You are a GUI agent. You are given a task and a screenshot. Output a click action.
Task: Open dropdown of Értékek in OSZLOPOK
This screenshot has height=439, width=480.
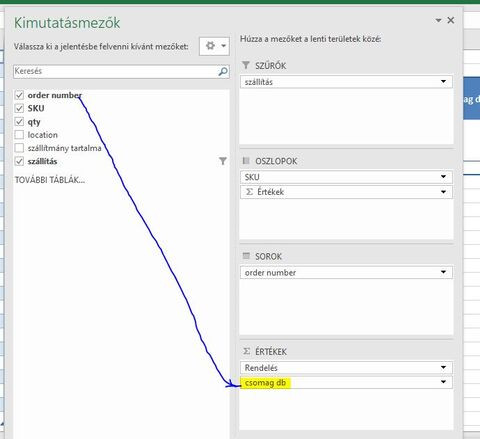tap(443, 192)
